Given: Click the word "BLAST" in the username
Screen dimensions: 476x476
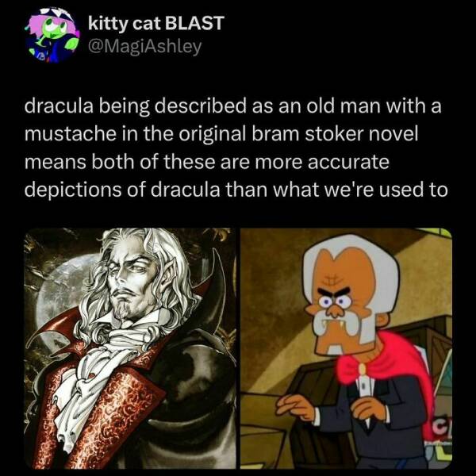Looking at the screenshot, I should [x=195, y=23].
